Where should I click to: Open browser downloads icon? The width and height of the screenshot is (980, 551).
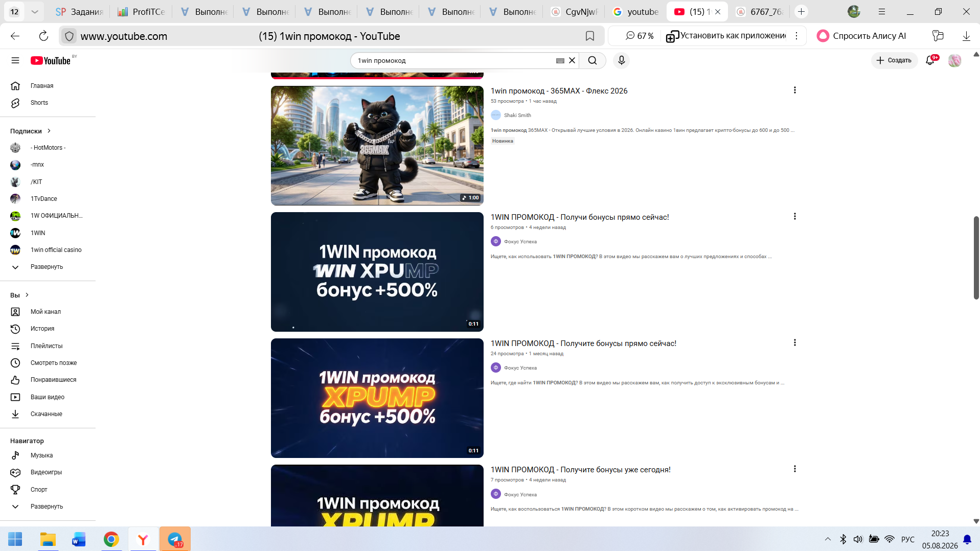pos(966,36)
